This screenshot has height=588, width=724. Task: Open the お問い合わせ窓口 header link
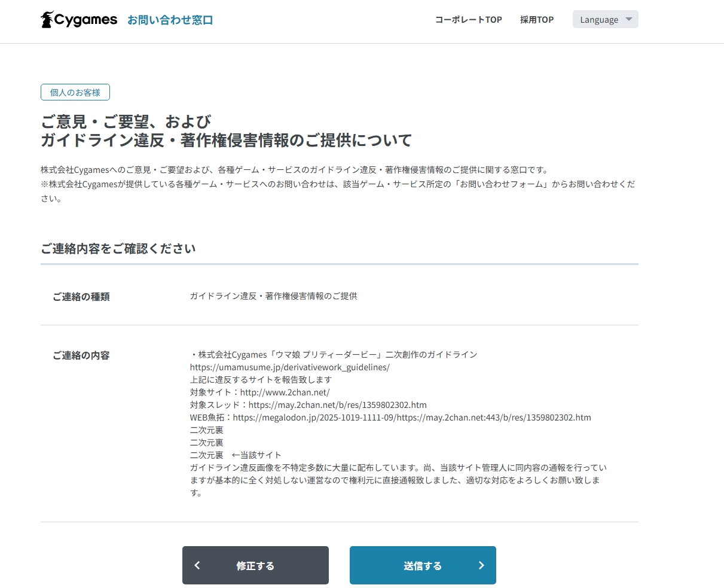170,20
